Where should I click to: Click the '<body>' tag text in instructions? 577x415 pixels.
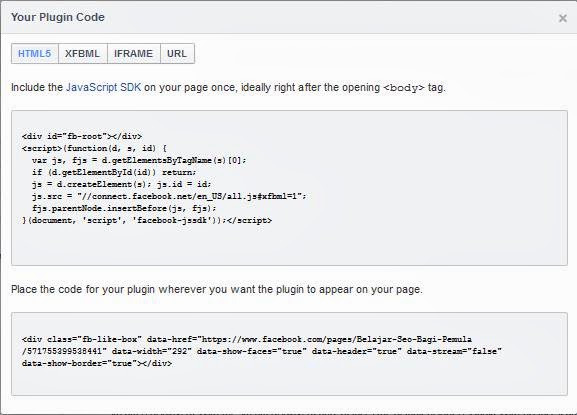click(404, 88)
